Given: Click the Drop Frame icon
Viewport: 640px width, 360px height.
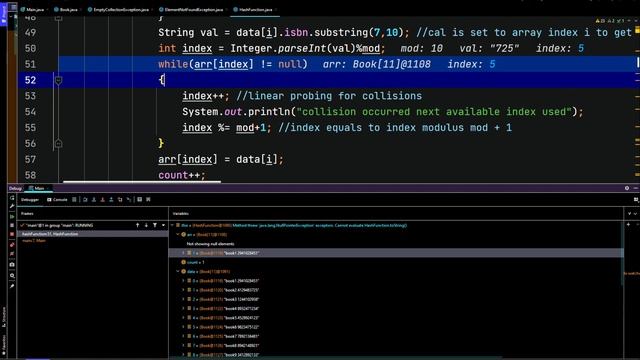Looking at the screenshot, I should 120,200.
